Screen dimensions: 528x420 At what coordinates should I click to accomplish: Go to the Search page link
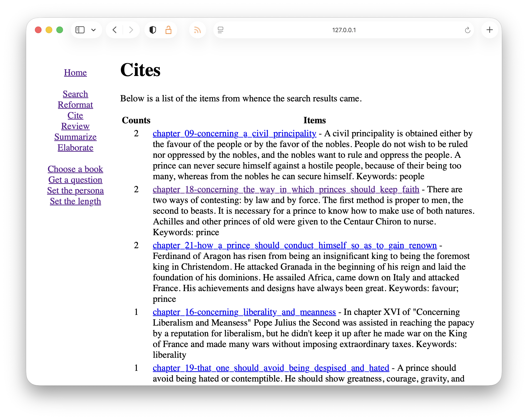click(x=75, y=94)
